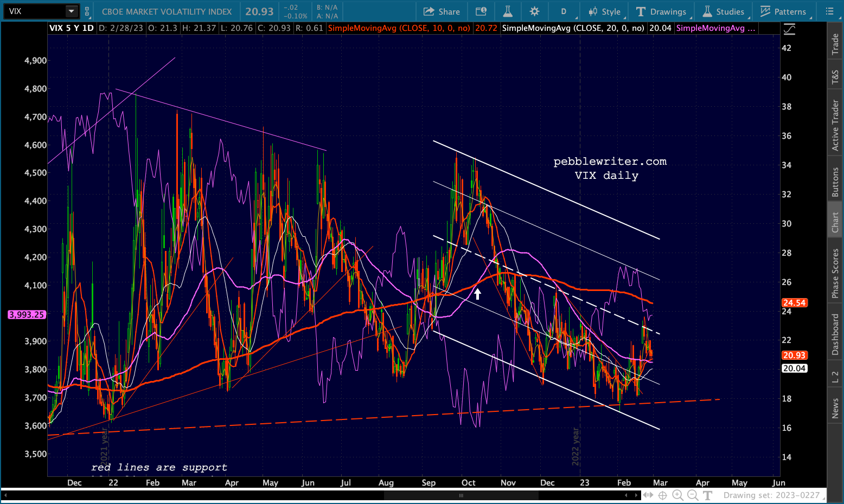
Task: Open the Drawing set 2023-0227 menu
Action: coord(771,495)
